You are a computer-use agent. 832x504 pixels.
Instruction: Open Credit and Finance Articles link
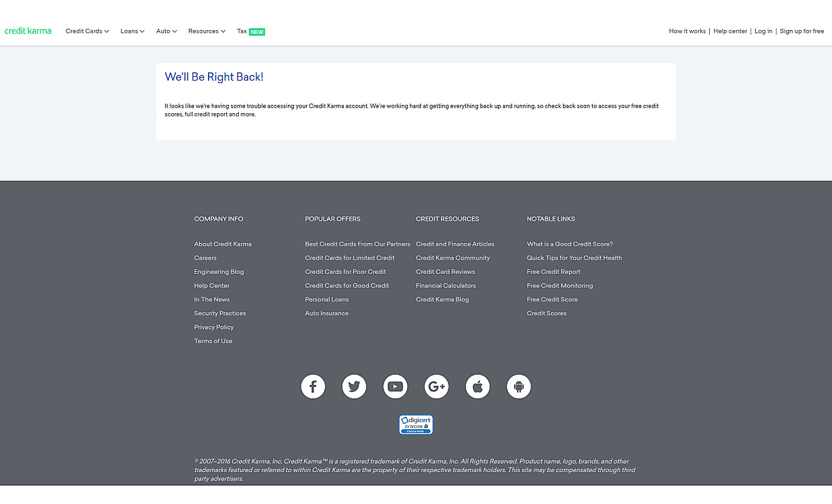point(455,244)
